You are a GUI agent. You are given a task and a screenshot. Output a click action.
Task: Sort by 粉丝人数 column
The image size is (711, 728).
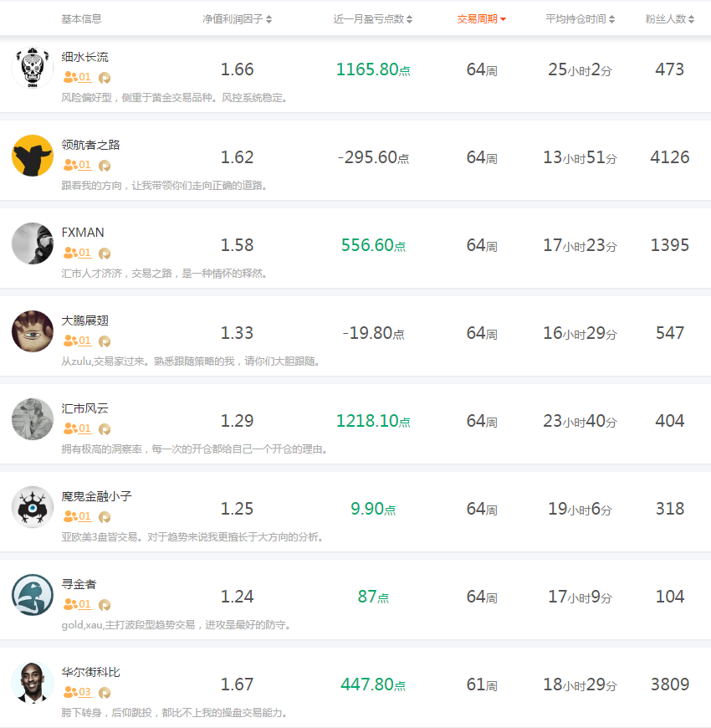coord(670,19)
